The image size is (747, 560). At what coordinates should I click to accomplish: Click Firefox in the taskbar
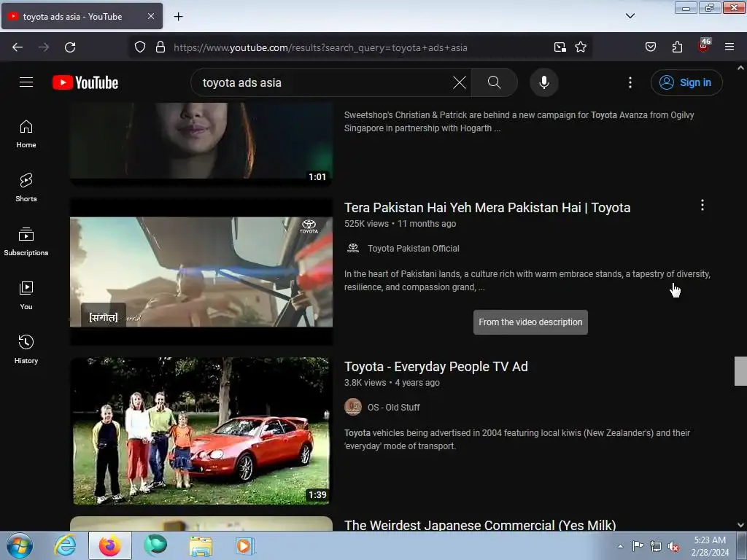110,545
